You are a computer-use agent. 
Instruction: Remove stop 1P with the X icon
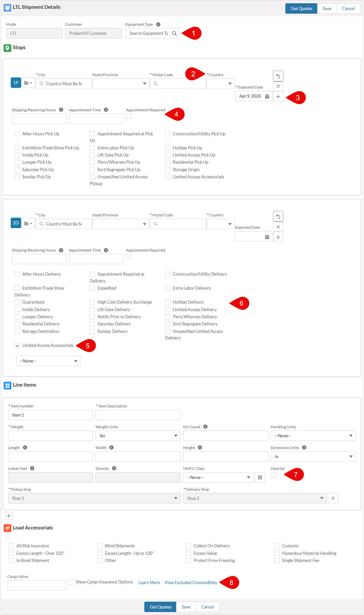click(278, 87)
